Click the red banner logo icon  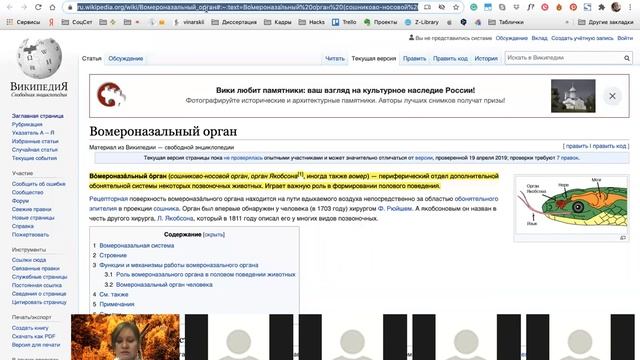111,94
